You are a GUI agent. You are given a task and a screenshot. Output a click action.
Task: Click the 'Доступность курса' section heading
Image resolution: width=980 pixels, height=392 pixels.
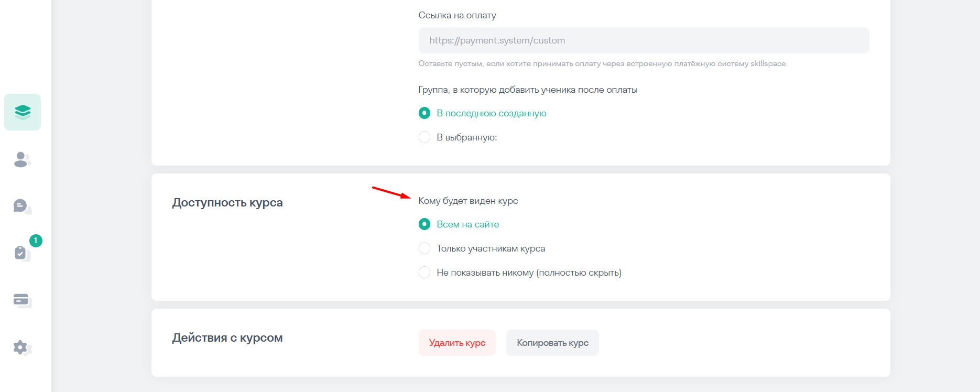click(x=227, y=203)
